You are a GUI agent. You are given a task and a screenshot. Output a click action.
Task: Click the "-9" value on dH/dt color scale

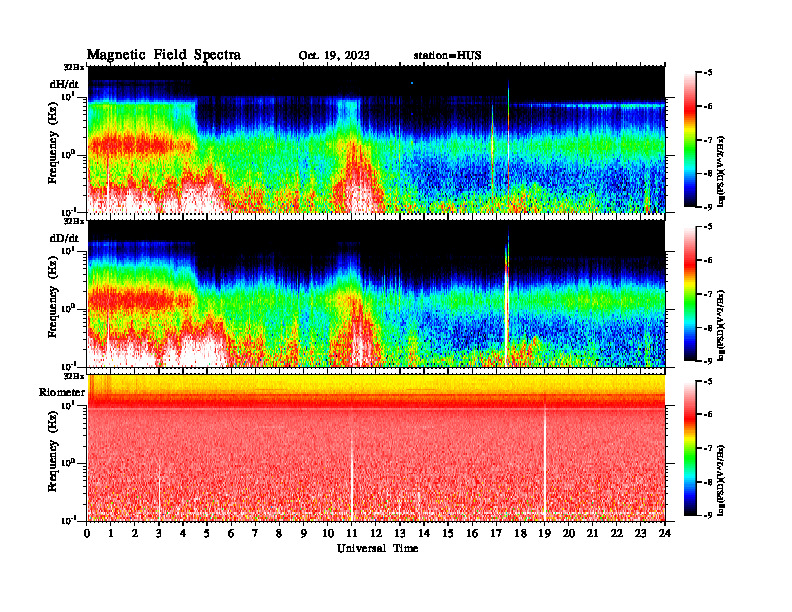(708, 206)
